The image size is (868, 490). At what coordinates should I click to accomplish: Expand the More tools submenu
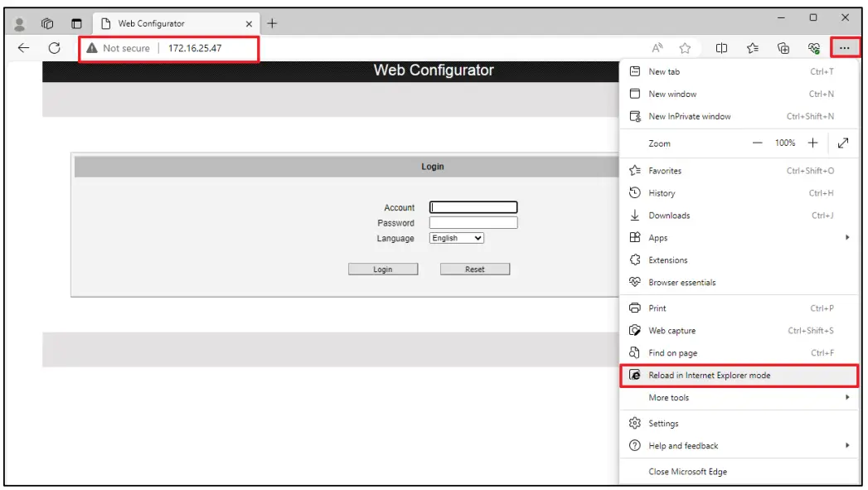(738, 398)
